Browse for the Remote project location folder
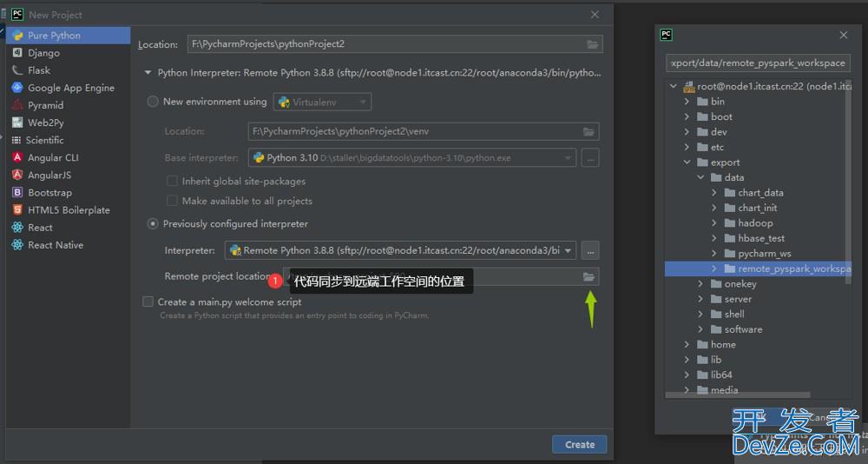The width and height of the screenshot is (868, 464). 589,276
